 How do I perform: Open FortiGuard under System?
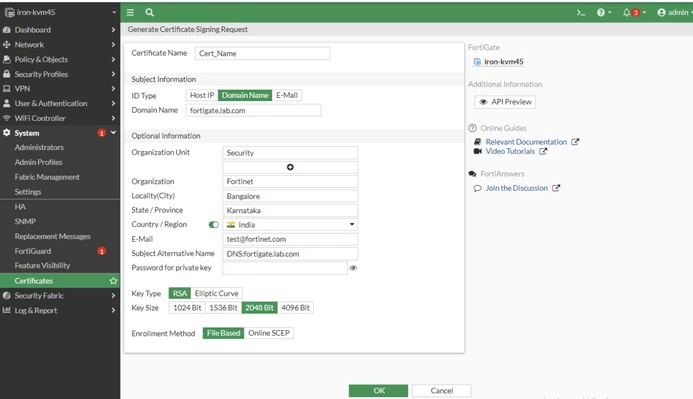[33, 251]
